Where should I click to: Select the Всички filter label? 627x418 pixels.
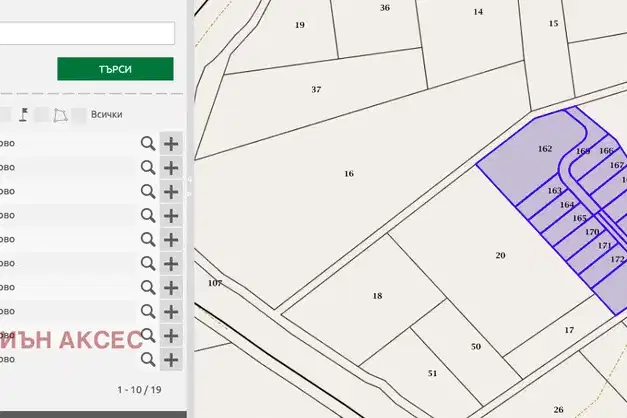tap(106, 114)
